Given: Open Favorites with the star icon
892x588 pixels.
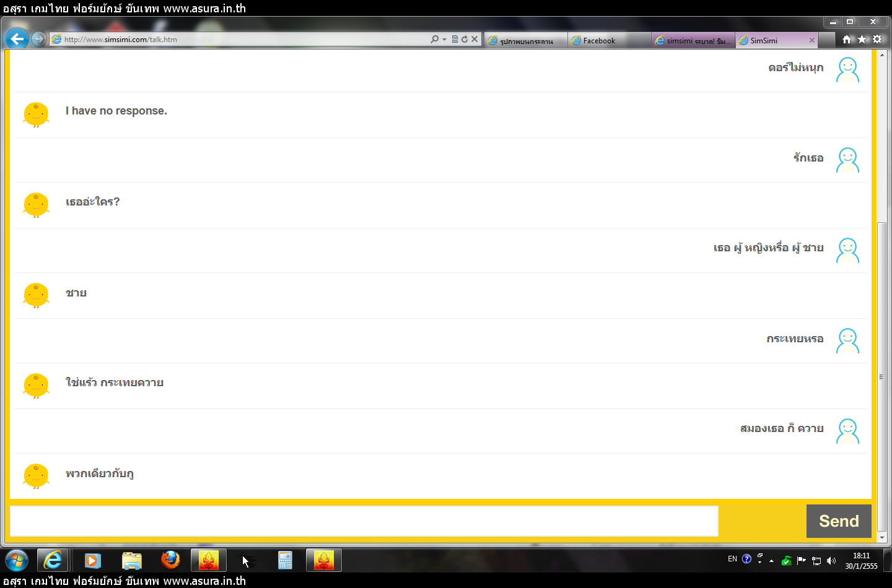Looking at the screenshot, I should click(x=862, y=39).
